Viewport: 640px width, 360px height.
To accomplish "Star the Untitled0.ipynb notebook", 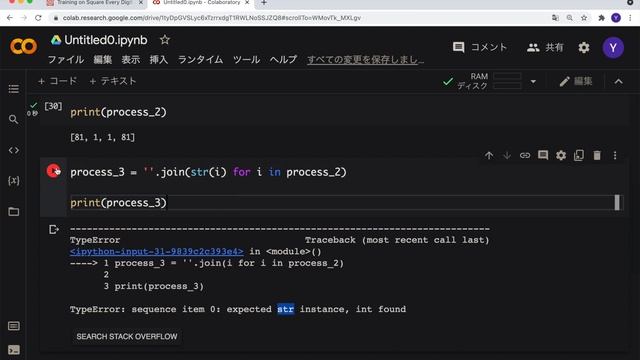I will [x=164, y=40].
